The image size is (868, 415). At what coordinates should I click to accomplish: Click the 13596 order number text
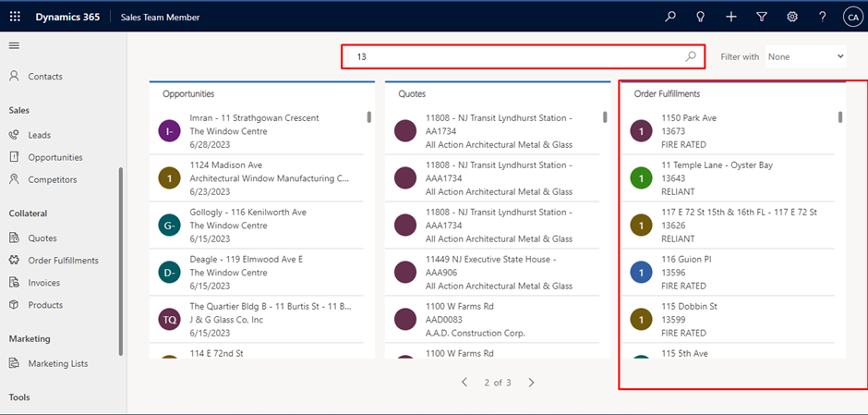673,273
